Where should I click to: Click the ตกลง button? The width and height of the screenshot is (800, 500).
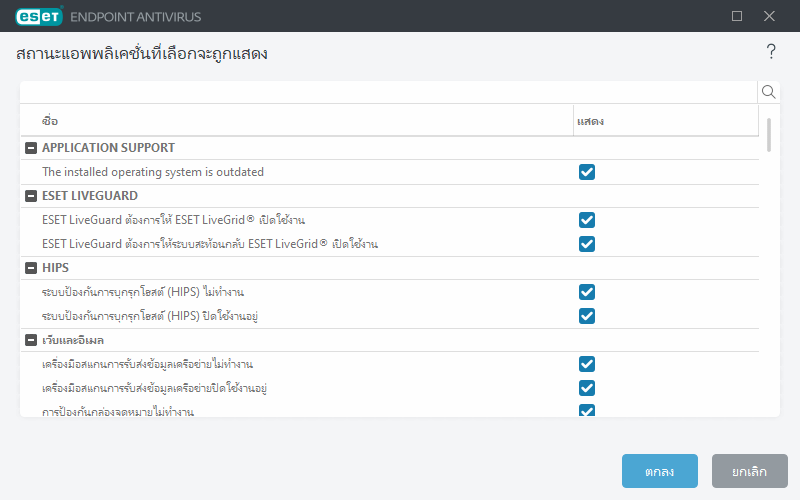(659, 471)
